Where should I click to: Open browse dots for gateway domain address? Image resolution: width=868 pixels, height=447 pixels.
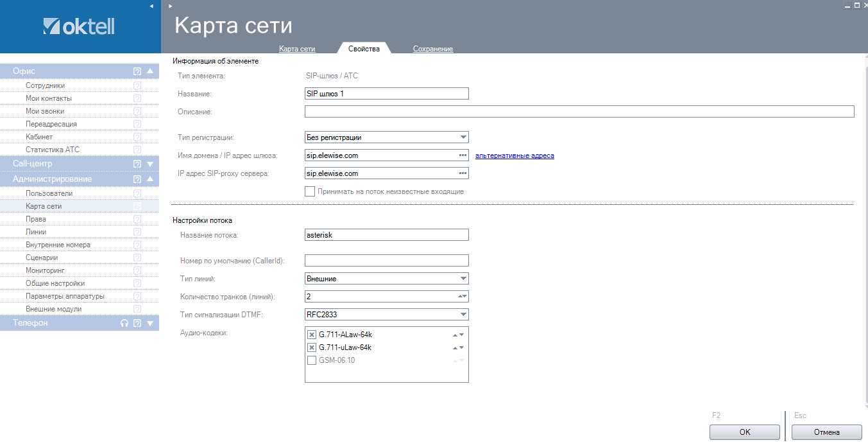click(x=463, y=155)
